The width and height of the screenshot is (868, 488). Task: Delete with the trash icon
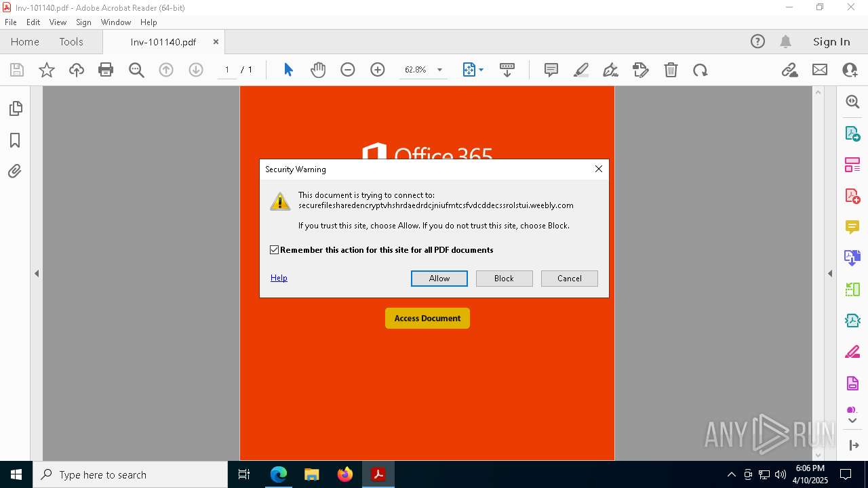[671, 70]
